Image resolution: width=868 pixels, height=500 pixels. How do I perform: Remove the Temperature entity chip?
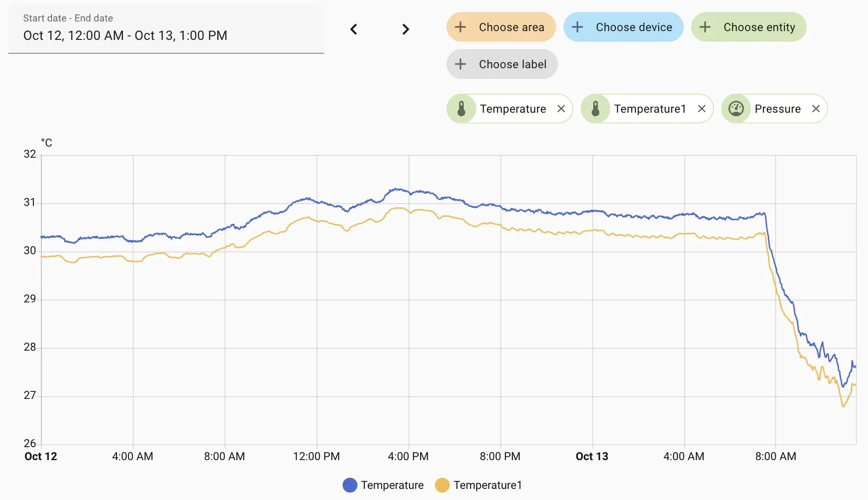[x=561, y=109]
